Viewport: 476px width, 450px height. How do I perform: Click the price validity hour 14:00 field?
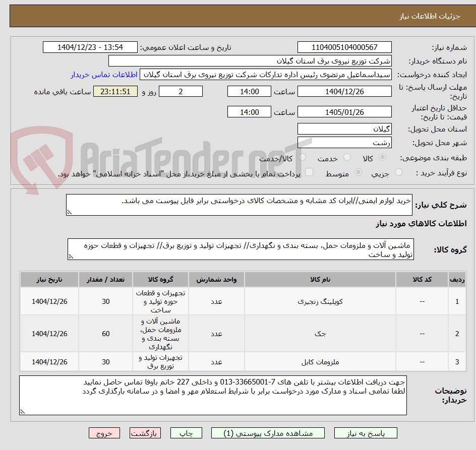(x=249, y=112)
